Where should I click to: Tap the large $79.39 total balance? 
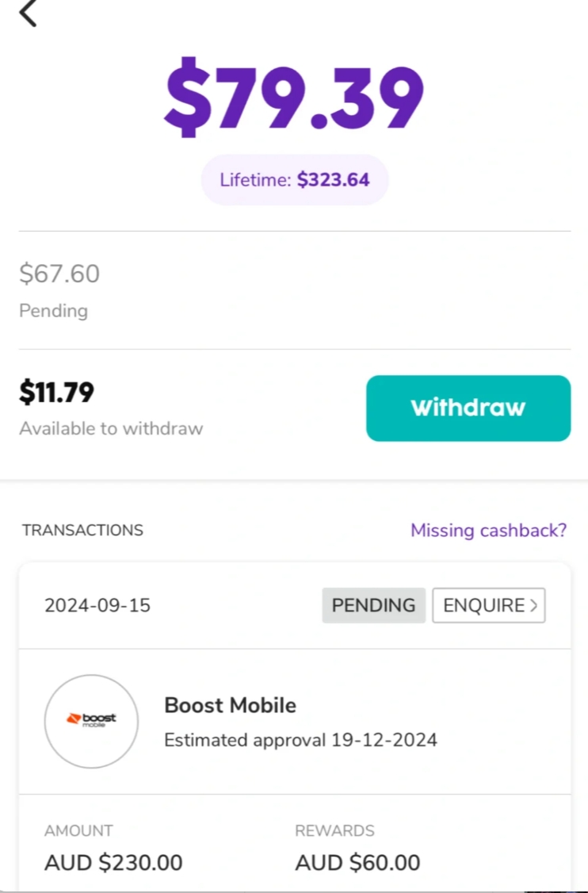pos(294,96)
